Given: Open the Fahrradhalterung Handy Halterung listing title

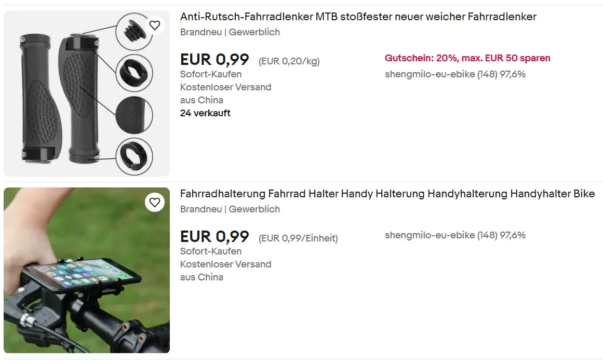Looking at the screenshot, I should pyautogui.click(x=387, y=194).
